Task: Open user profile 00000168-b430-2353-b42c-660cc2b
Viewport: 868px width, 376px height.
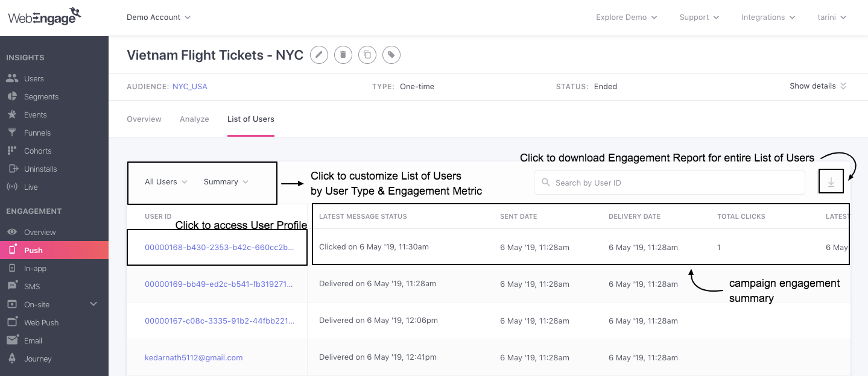Action: coord(220,247)
